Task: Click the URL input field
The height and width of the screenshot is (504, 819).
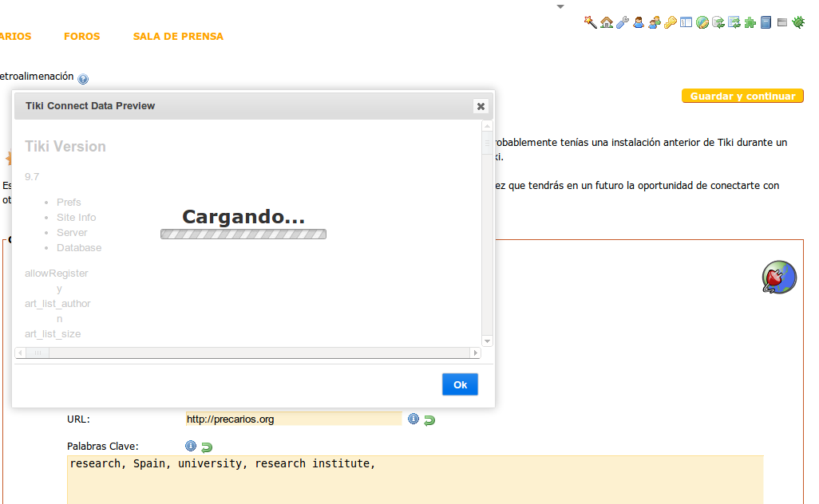Action: click(294, 419)
